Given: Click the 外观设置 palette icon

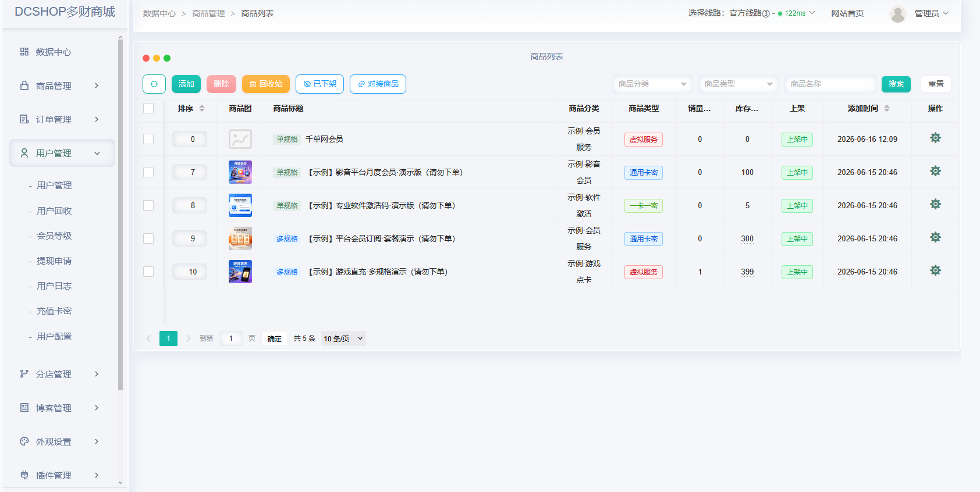Looking at the screenshot, I should click(24, 441).
